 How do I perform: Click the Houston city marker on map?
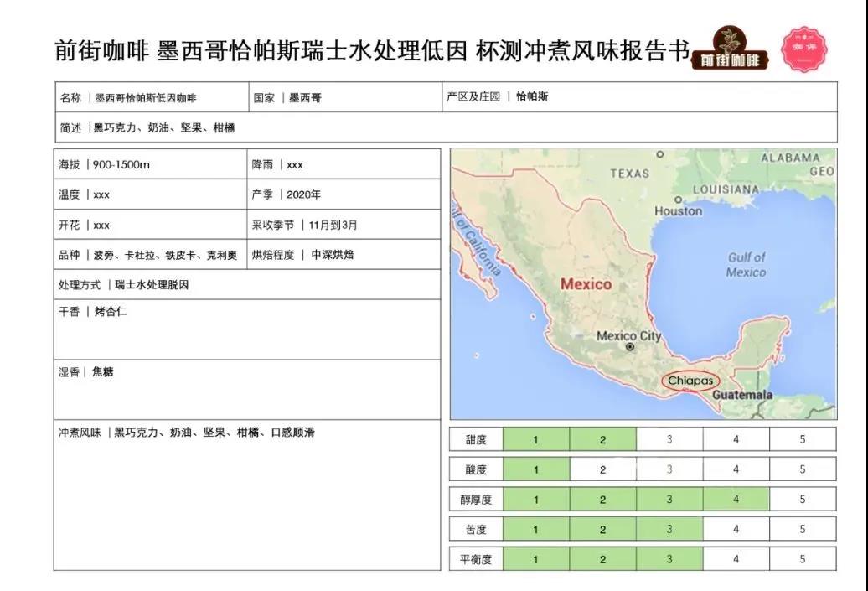coord(678,200)
